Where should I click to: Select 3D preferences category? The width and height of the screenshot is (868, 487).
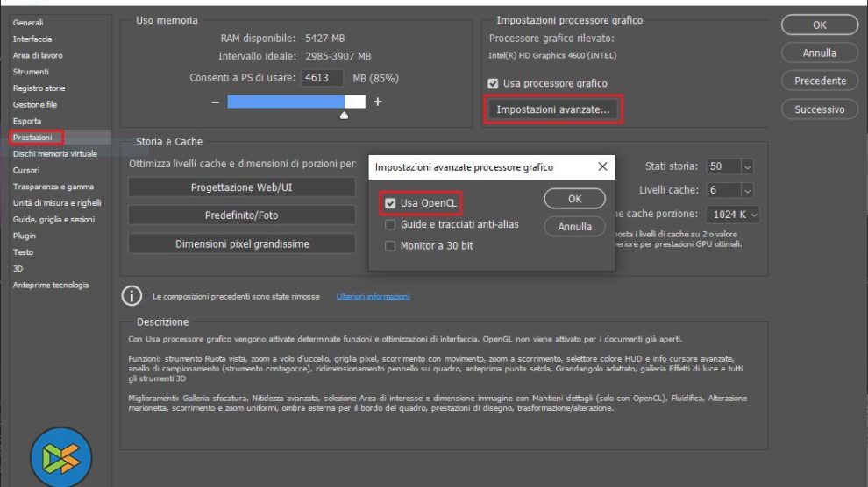(x=18, y=269)
